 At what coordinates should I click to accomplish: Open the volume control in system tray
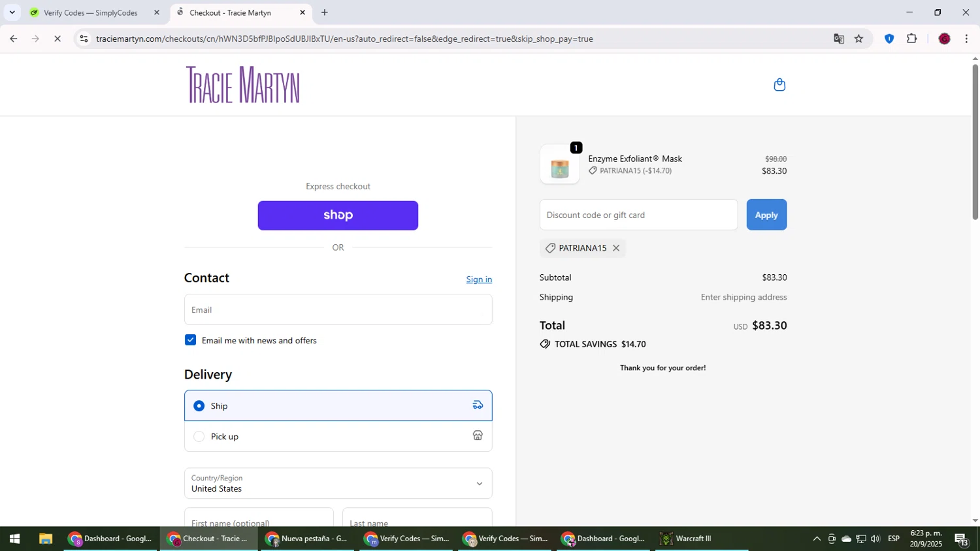[875, 539]
